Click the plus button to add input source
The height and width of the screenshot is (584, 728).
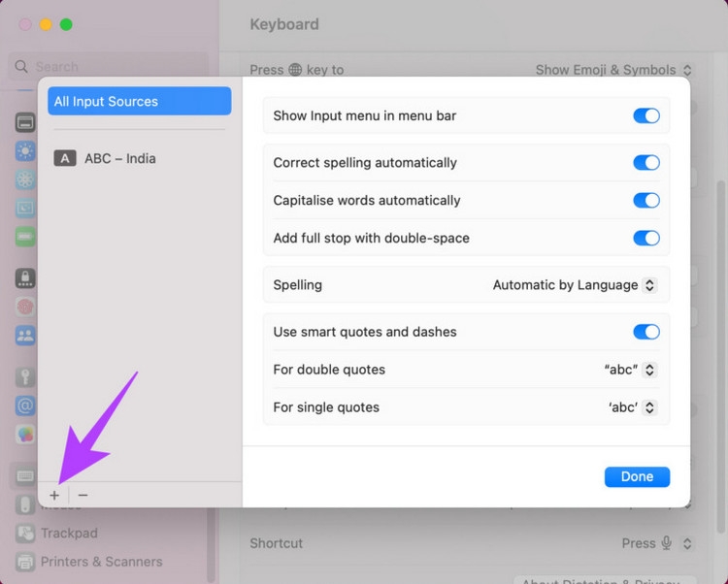click(x=54, y=495)
